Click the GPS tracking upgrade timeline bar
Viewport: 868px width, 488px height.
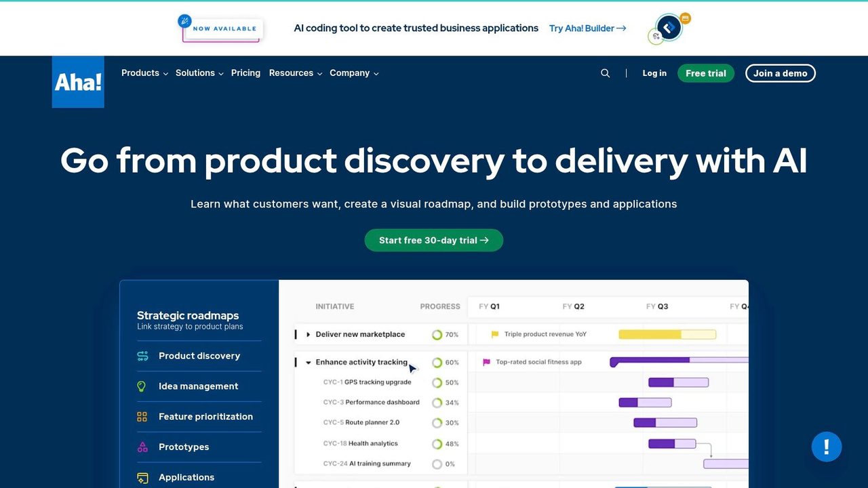pos(678,382)
